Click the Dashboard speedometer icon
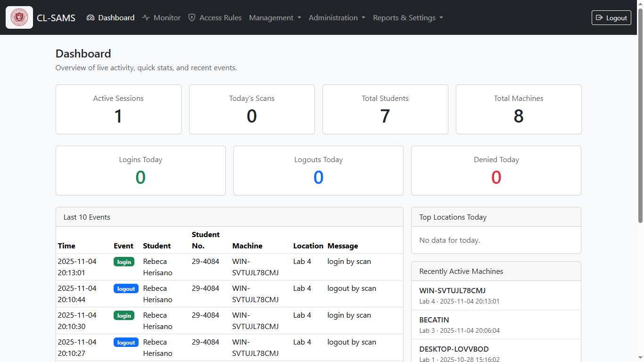Image resolution: width=644 pixels, height=362 pixels. tap(91, 18)
